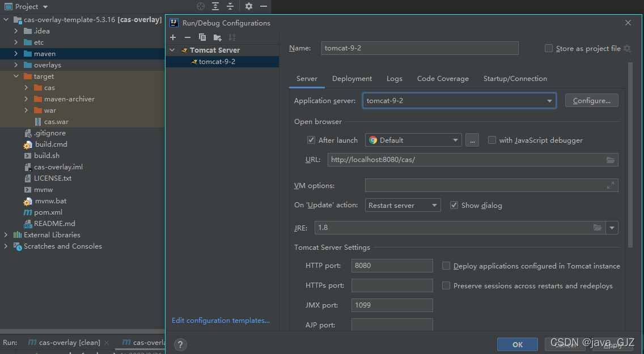This screenshot has width=644, height=354.
Task: Hide the Project tool window with minus icon
Action: [x=263, y=6]
